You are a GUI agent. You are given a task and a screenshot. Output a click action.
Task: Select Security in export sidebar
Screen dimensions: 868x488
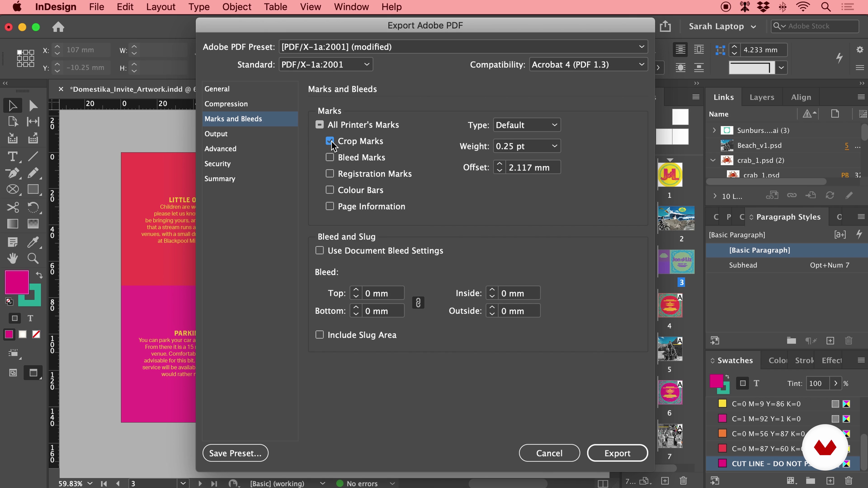217,164
